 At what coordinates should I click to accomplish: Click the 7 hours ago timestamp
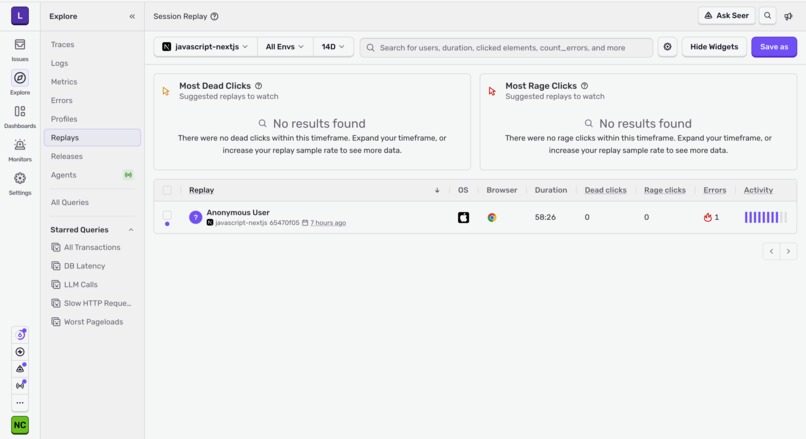tap(328, 223)
